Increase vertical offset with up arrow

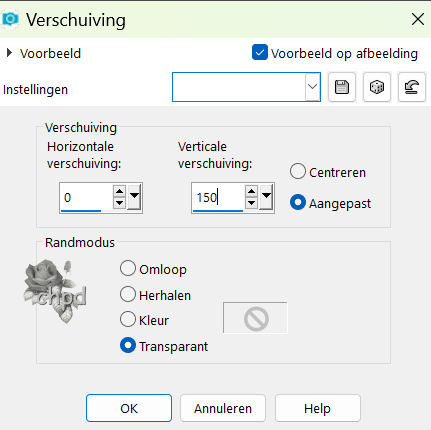tap(251, 191)
